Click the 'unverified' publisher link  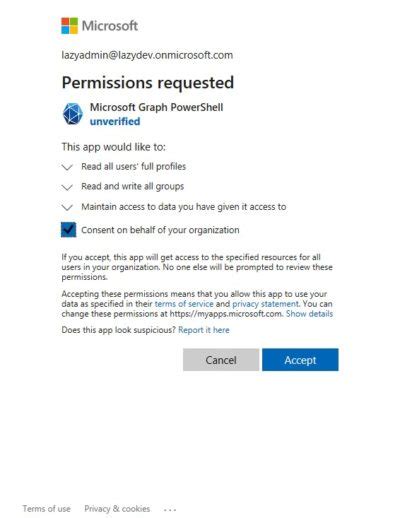pyautogui.click(x=115, y=121)
